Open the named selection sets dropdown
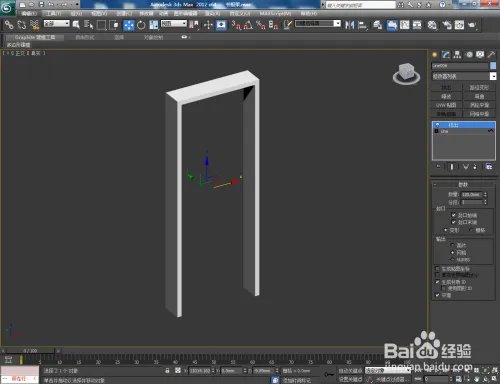This screenshot has height=384, width=500. click(x=318, y=24)
